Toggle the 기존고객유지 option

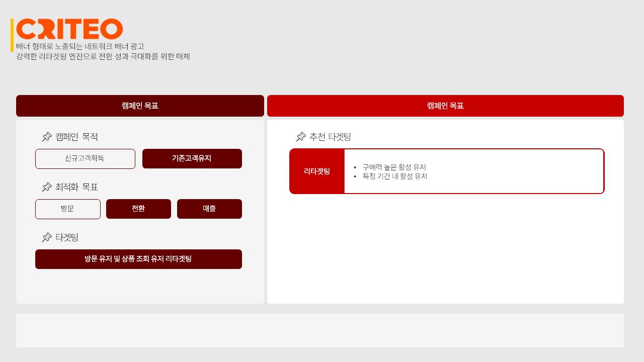coord(192,159)
